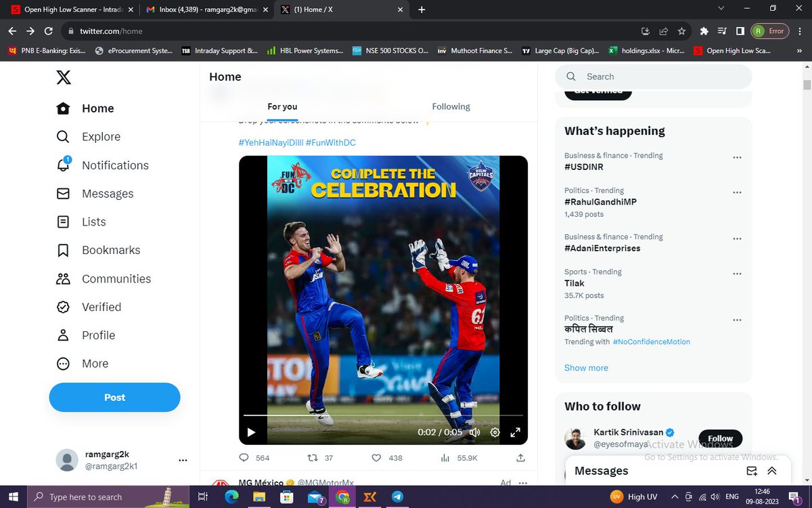
Task: Open the Tilak sports trend
Action: tap(574, 283)
